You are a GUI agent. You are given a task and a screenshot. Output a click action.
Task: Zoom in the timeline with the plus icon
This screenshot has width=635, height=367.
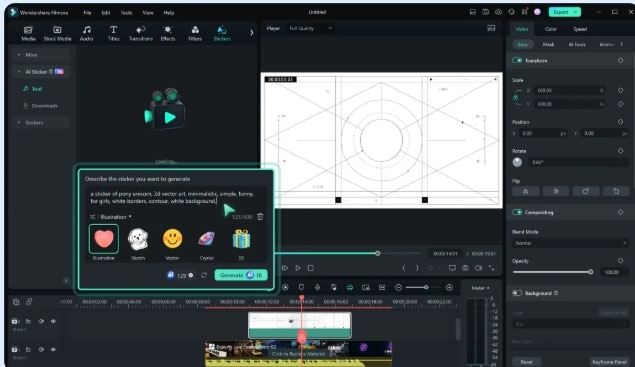[449, 287]
